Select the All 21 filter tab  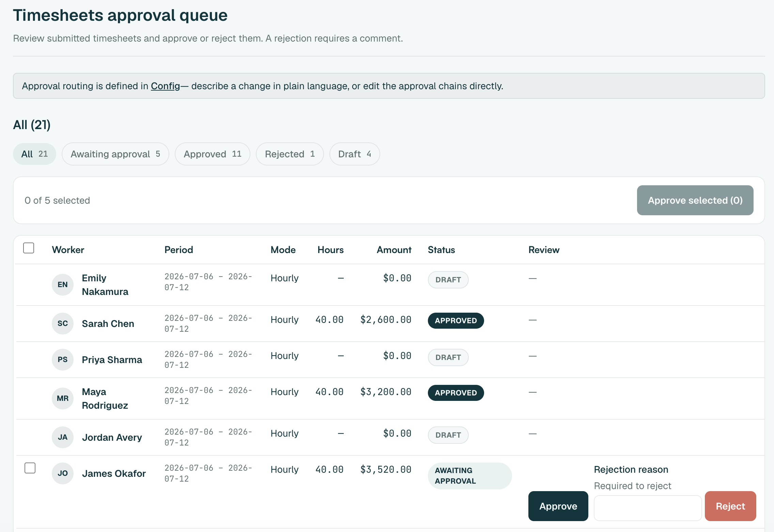34,154
